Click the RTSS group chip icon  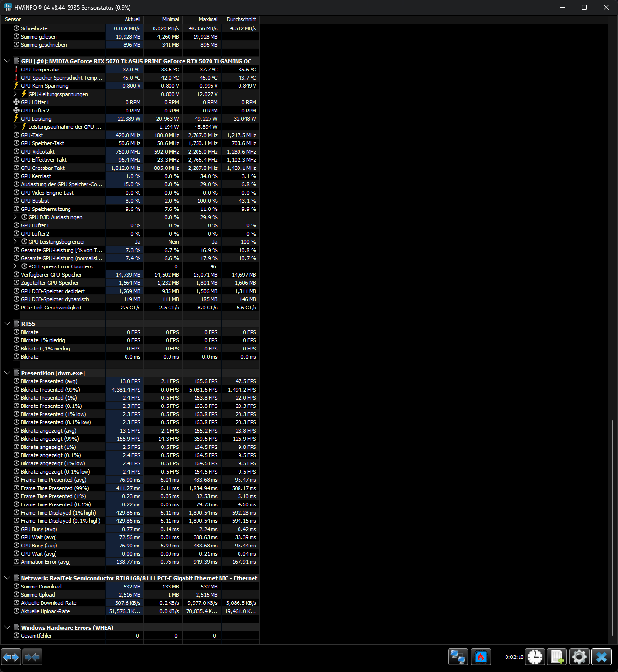coord(16,324)
